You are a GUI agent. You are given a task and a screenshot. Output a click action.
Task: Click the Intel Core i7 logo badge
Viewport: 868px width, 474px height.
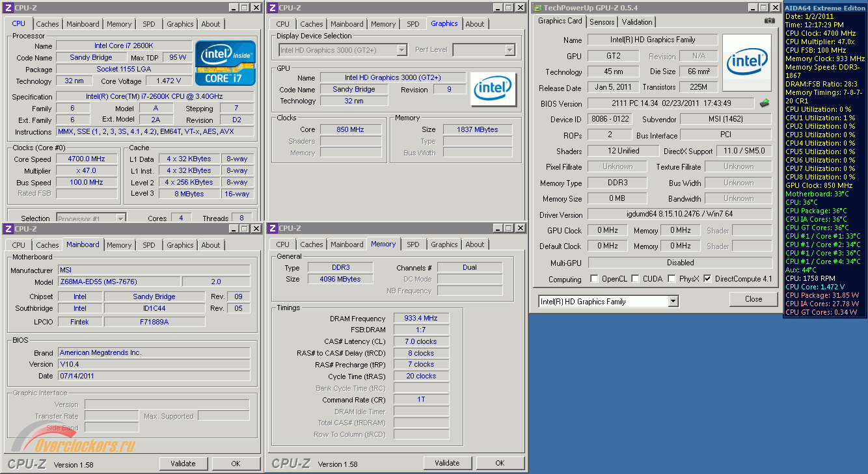[224, 63]
